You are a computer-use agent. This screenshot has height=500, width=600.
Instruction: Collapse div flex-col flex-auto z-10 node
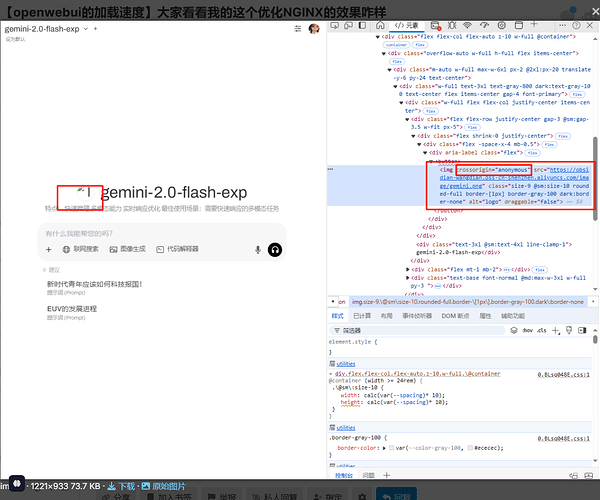pos(378,37)
